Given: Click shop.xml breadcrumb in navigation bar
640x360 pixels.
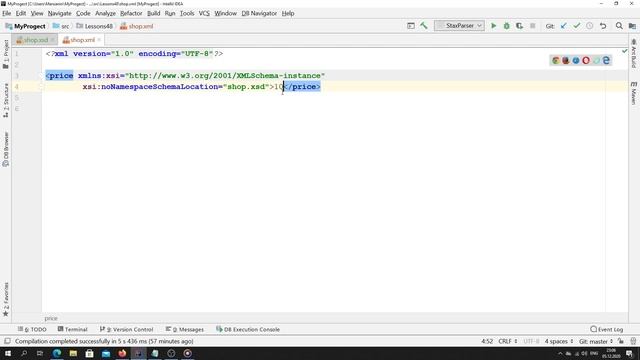Looking at the screenshot, I should [x=137, y=26].
